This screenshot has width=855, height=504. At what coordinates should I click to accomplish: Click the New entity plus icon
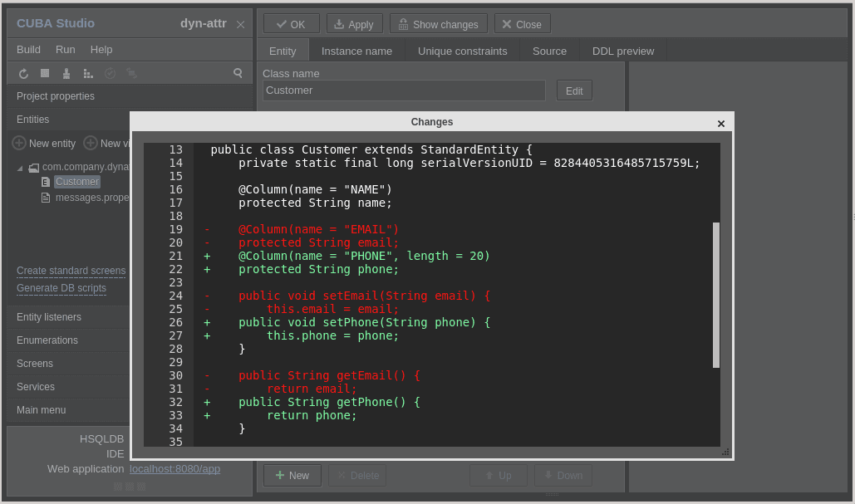tap(19, 144)
